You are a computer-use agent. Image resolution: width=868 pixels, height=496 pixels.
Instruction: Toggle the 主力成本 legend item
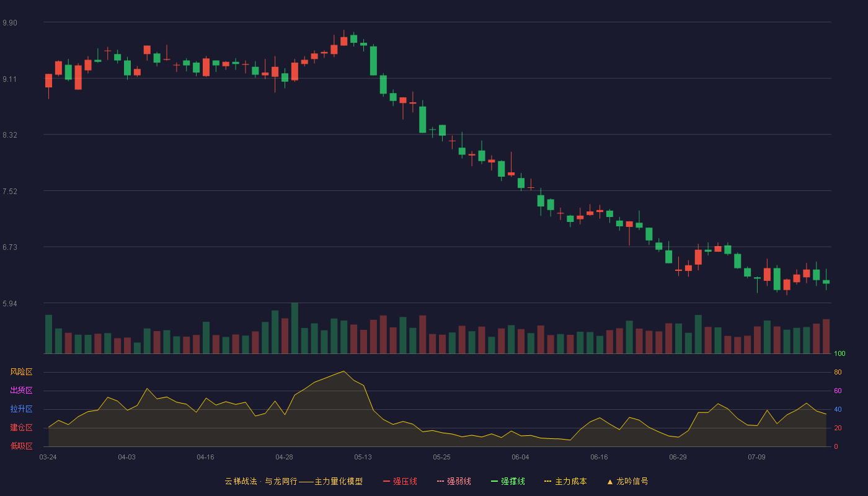pyautogui.click(x=565, y=481)
